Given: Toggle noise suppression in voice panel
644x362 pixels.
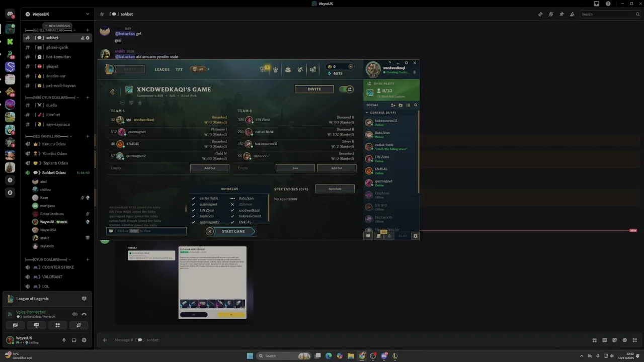Looking at the screenshot, I should 75,314.
